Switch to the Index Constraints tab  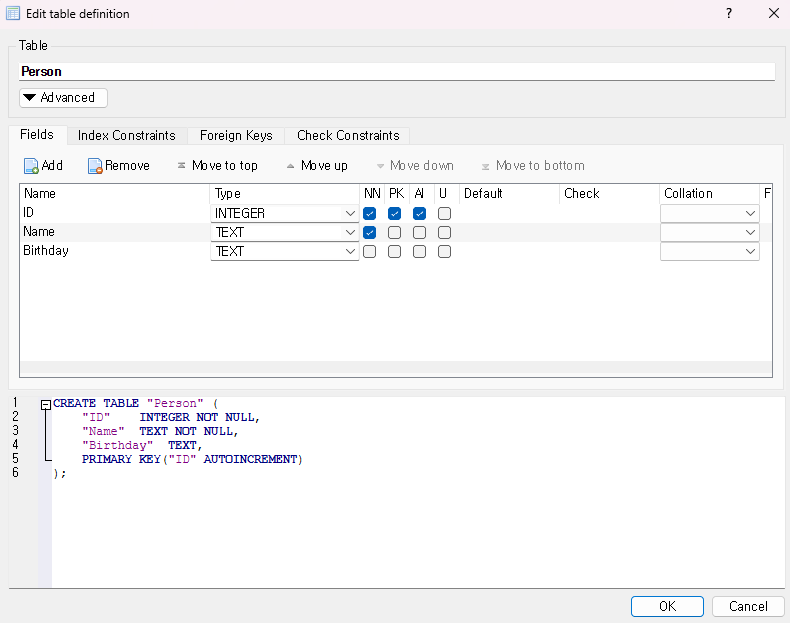tap(126, 135)
